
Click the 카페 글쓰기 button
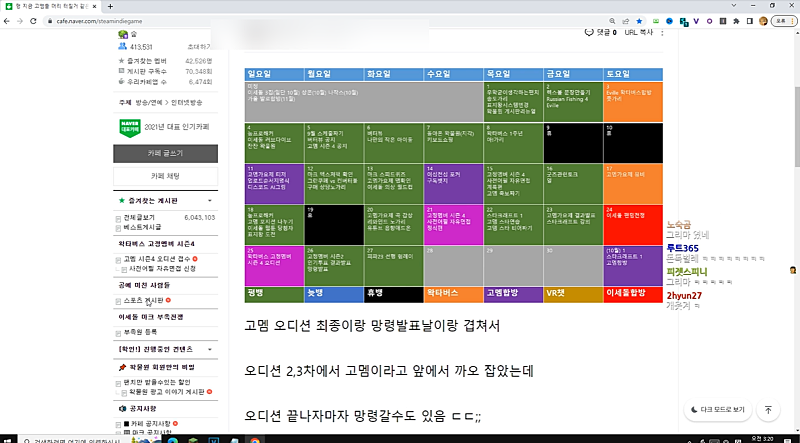[x=164, y=153]
